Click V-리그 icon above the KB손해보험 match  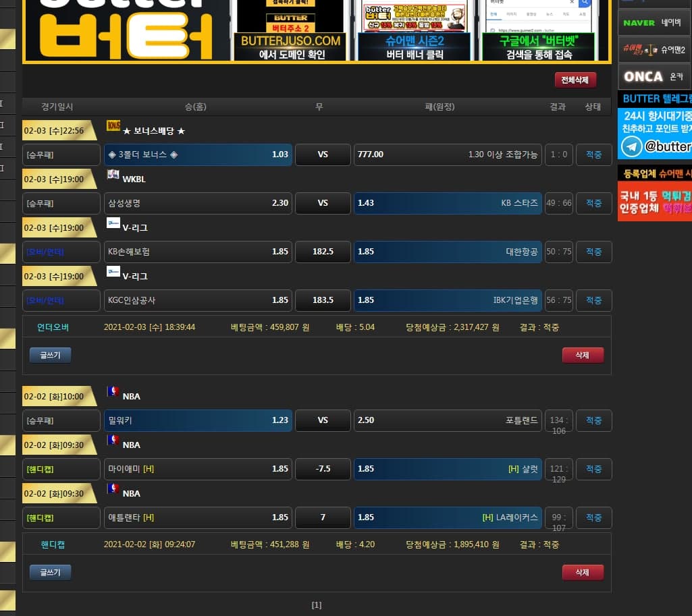113,223
